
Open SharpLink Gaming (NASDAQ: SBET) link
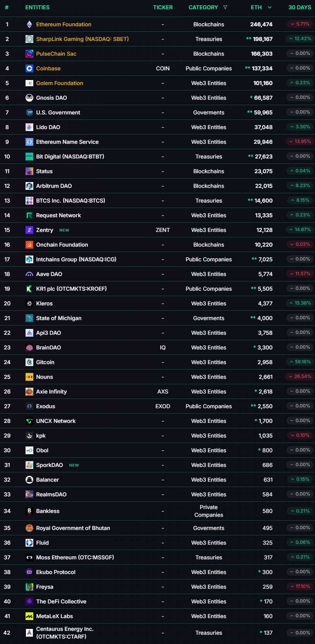point(82,39)
